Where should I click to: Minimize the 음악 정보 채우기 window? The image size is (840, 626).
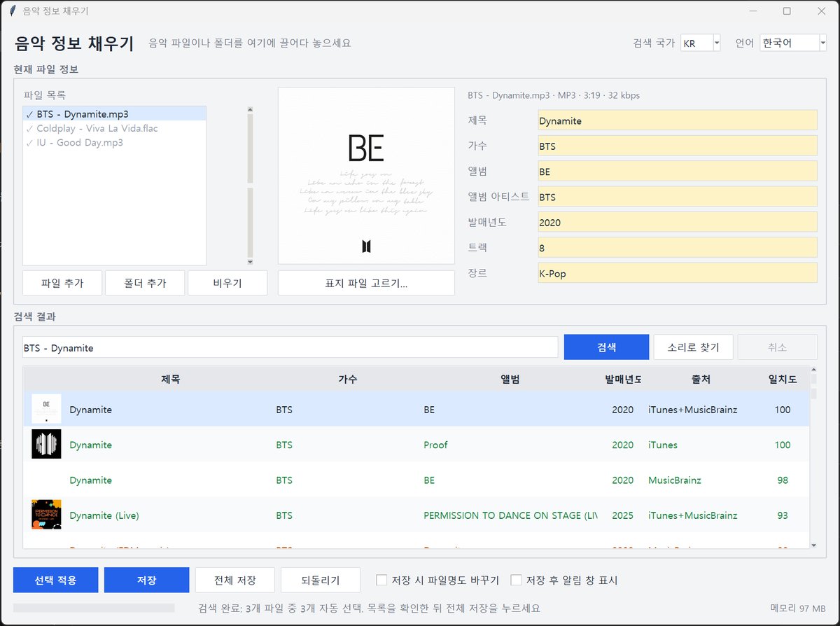754,11
